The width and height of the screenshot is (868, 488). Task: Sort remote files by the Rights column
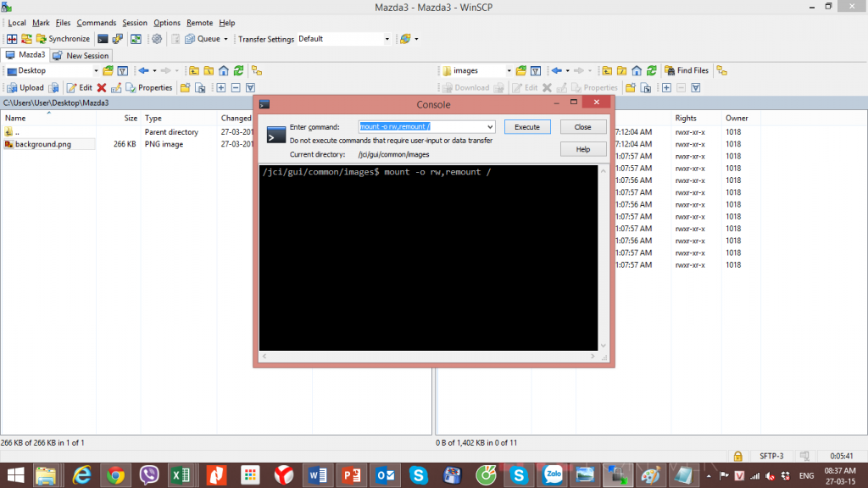(697, 118)
